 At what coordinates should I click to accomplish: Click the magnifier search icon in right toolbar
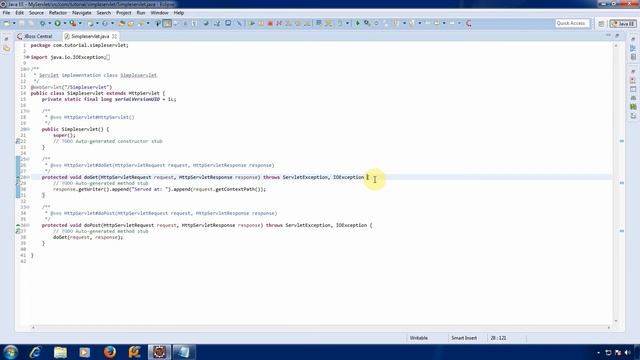367,23
